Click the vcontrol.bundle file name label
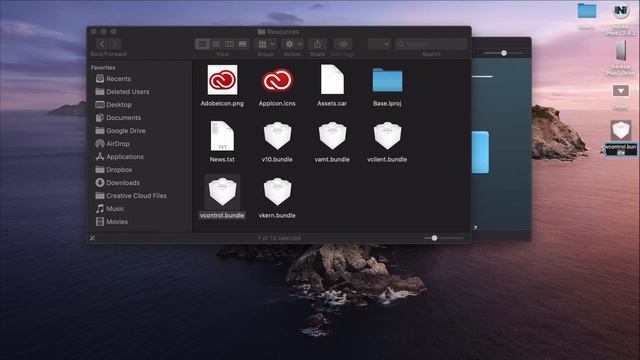 point(222,216)
